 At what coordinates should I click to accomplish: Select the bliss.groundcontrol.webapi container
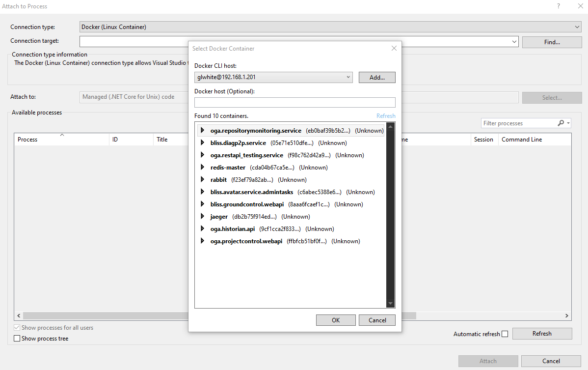(287, 204)
